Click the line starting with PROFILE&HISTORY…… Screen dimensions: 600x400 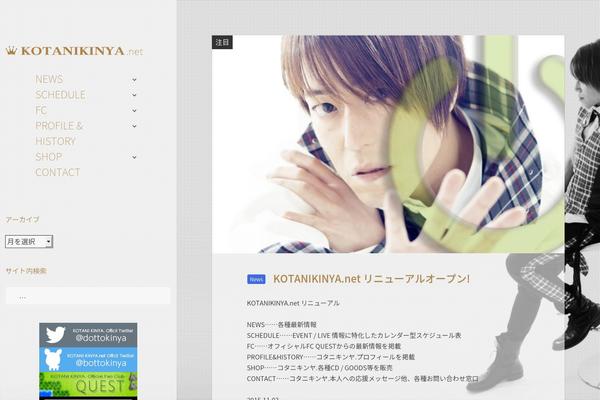pos(331,357)
